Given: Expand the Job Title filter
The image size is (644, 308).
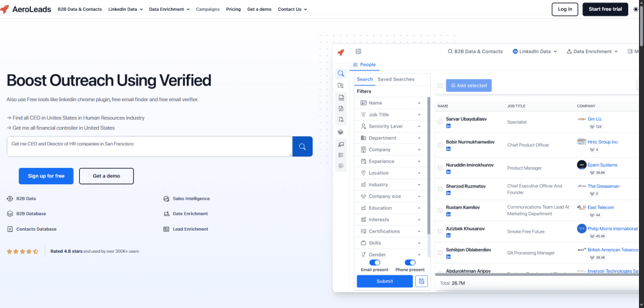Looking at the screenshot, I should (391, 114).
